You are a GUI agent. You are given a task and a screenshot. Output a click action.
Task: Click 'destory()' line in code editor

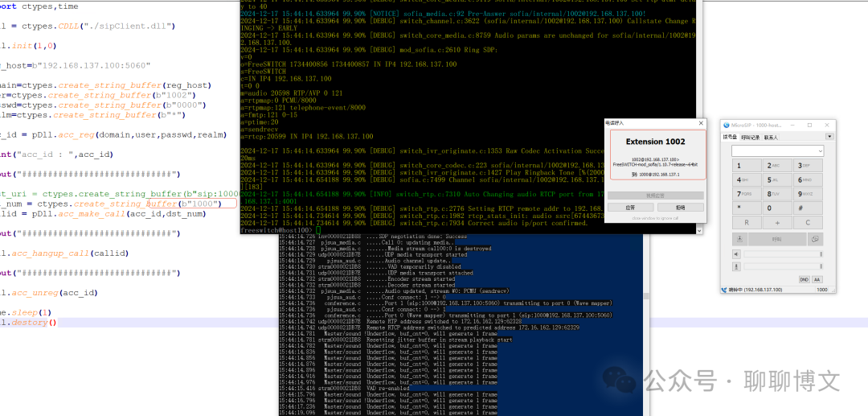(x=35, y=323)
